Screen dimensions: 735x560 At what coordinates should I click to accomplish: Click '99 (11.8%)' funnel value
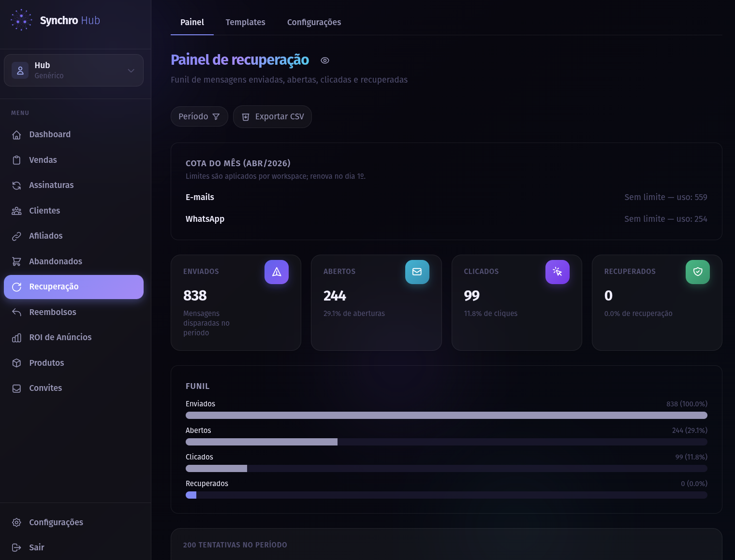[x=691, y=457]
